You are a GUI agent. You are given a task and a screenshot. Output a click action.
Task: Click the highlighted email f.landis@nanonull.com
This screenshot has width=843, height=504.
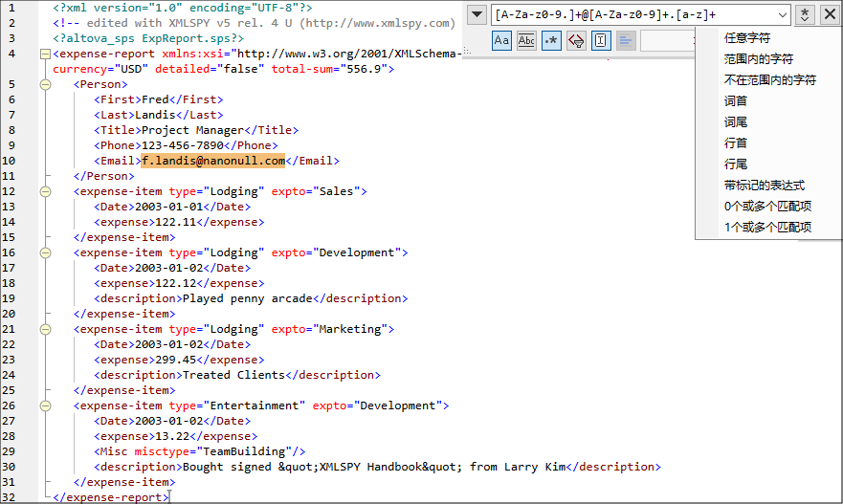212,161
